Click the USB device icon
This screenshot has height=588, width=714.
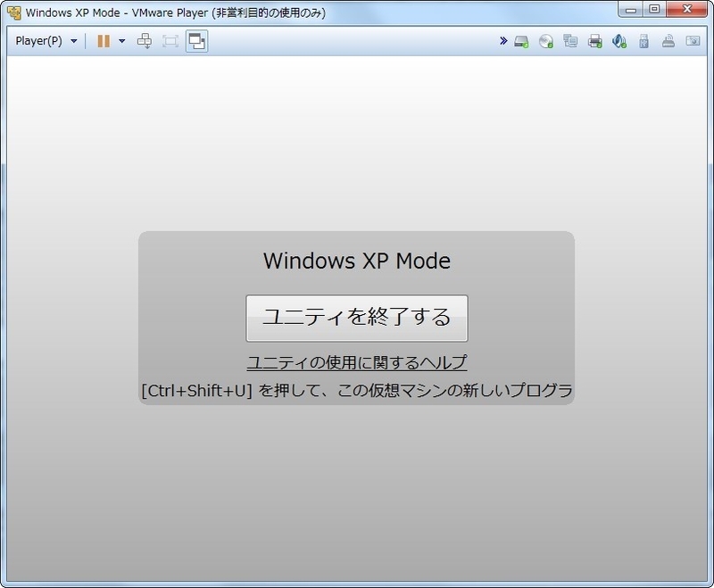(x=643, y=41)
